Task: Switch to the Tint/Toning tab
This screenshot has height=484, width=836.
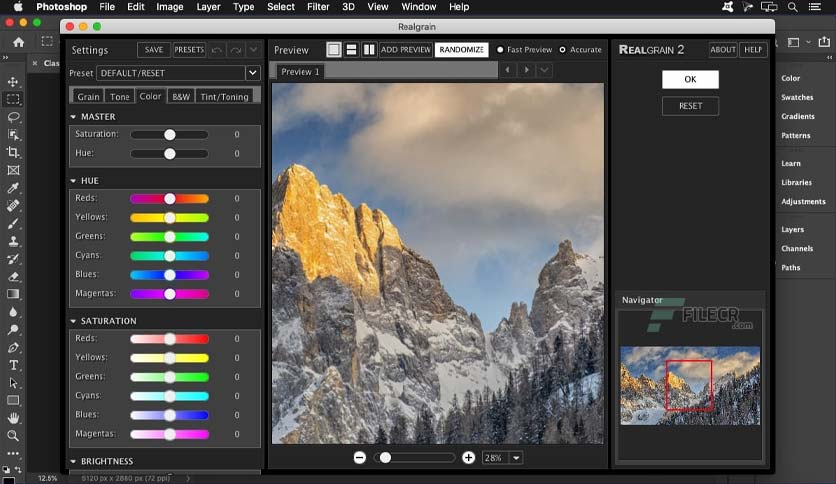Action: pos(224,96)
